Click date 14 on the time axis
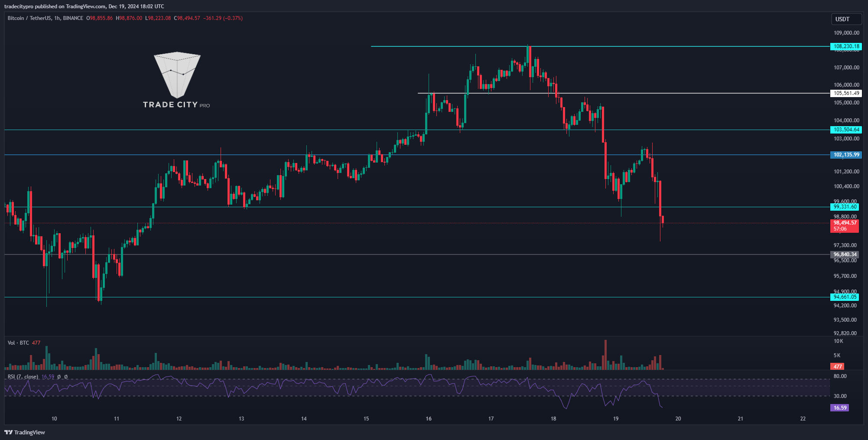 [x=304, y=419]
